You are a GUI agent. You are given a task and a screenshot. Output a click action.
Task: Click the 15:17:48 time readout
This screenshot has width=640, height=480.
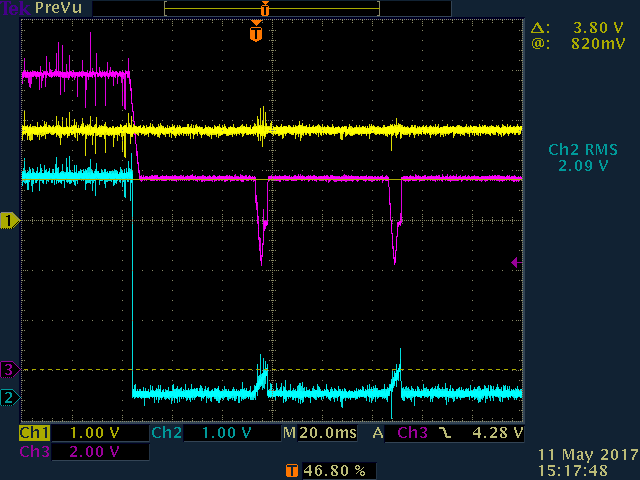coord(573,470)
